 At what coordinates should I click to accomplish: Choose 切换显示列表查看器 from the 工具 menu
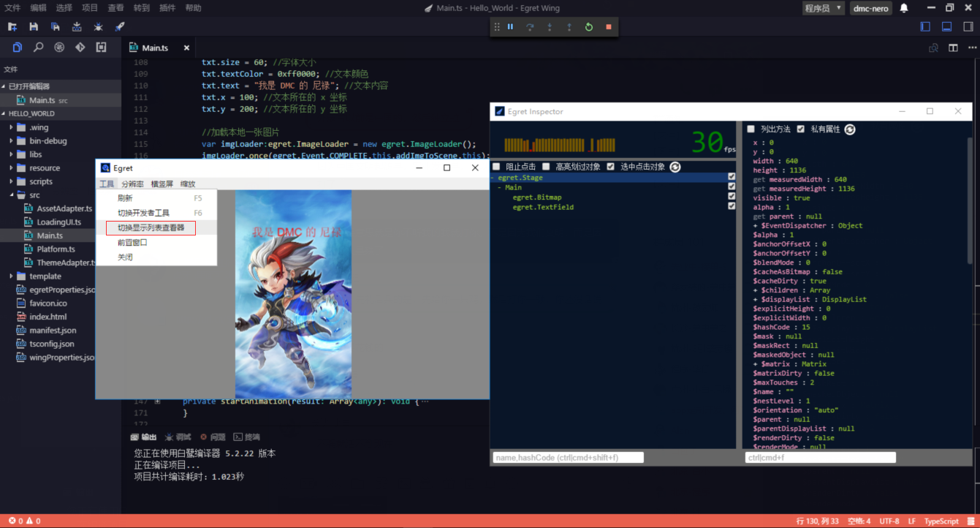click(x=151, y=227)
